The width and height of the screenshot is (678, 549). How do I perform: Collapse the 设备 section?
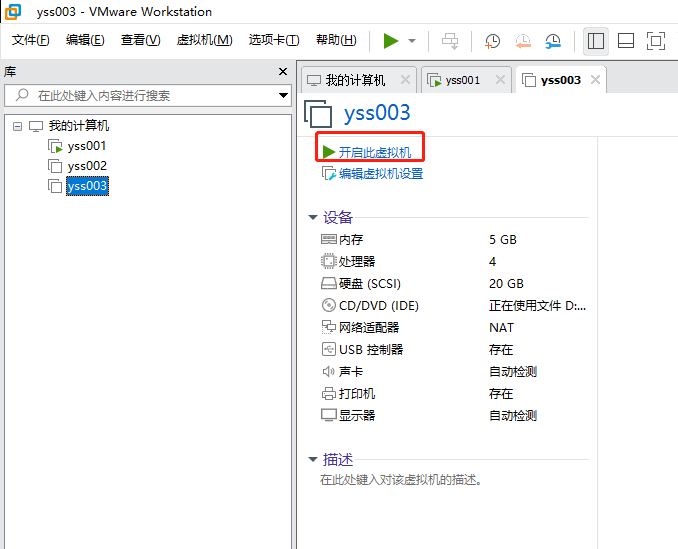click(x=313, y=217)
